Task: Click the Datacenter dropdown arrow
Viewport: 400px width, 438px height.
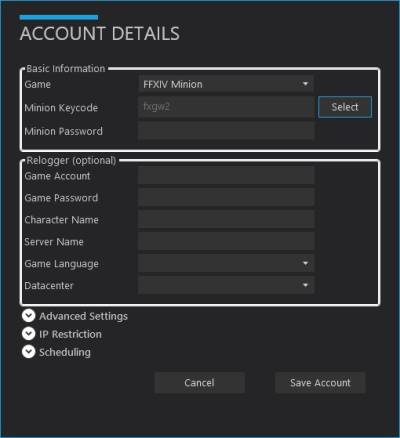Action: click(x=305, y=285)
